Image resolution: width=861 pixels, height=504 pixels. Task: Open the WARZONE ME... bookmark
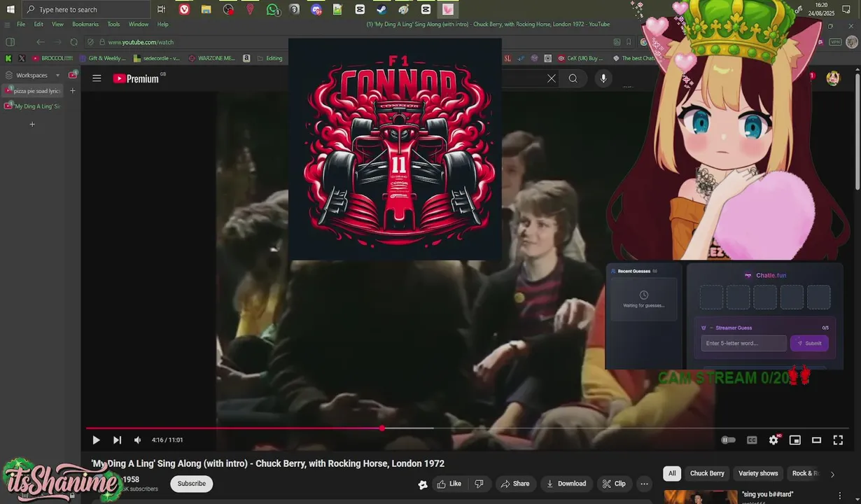pos(212,58)
